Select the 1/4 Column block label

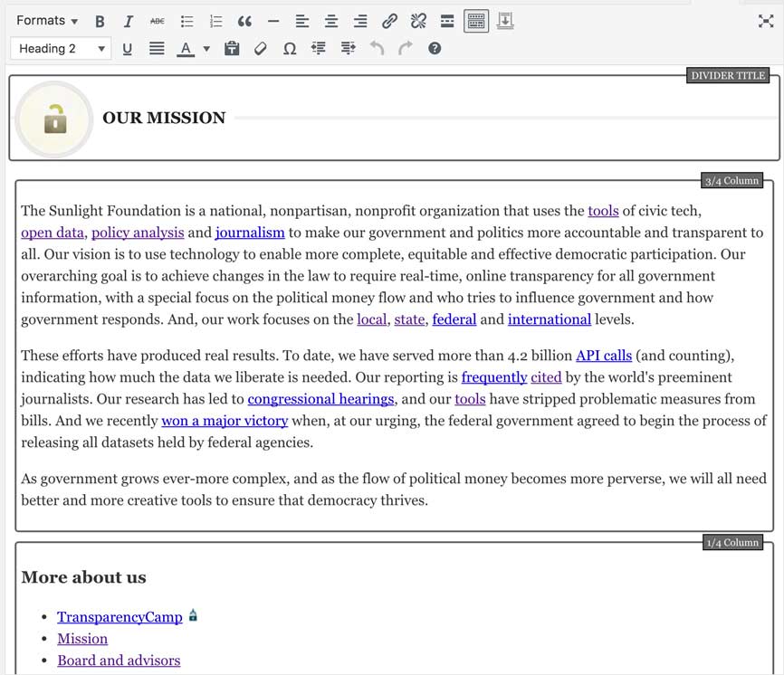(732, 542)
